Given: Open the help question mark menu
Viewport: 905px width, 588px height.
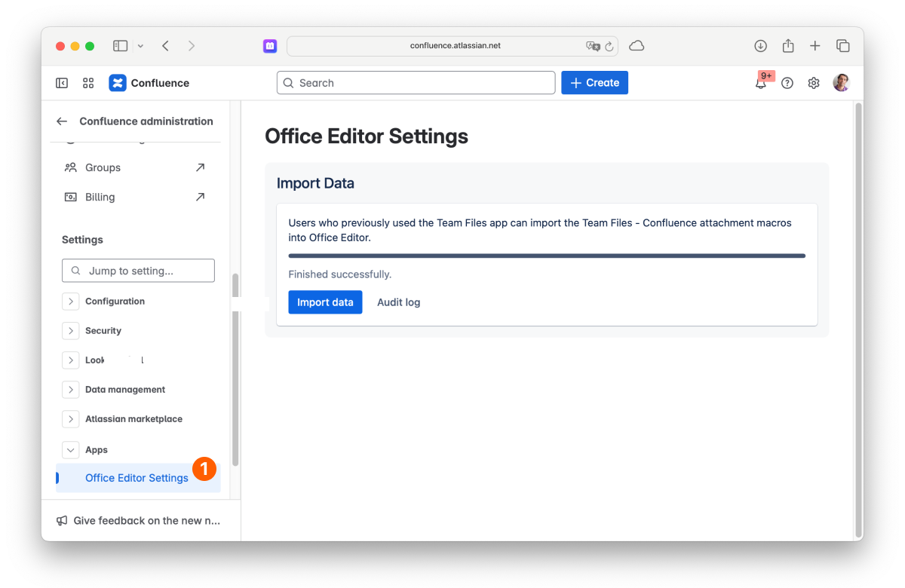Looking at the screenshot, I should (787, 83).
